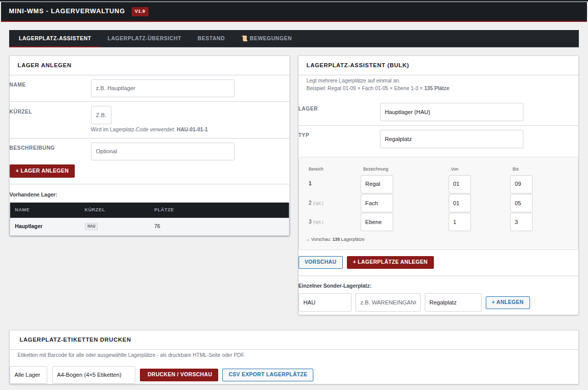This screenshot has height=390, width=588.
Task: Expand the Alle Lager filter dropdown
Action: click(28, 375)
